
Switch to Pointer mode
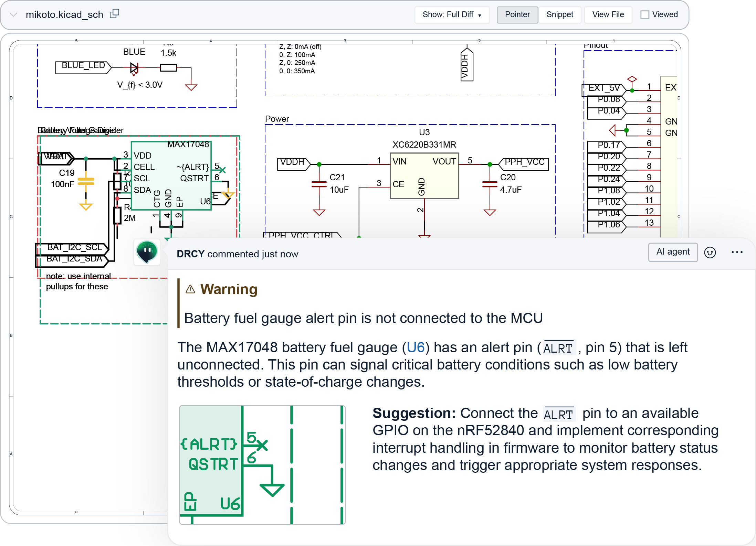(517, 15)
